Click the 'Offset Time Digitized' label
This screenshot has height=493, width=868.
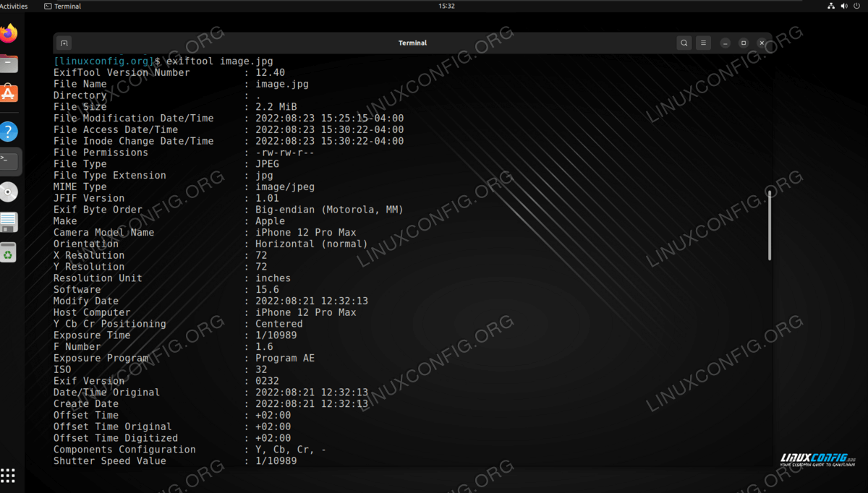click(x=116, y=438)
